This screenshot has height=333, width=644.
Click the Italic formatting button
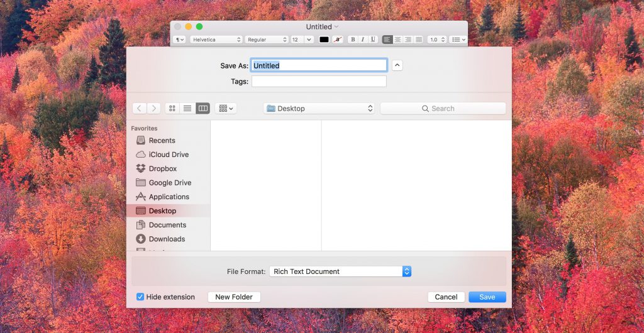tap(363, 40)
